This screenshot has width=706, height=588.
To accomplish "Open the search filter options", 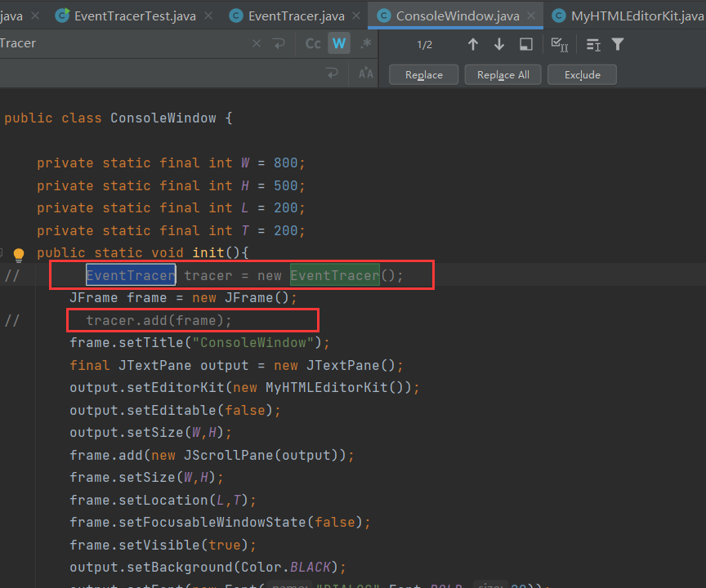I will coord(618,44).
